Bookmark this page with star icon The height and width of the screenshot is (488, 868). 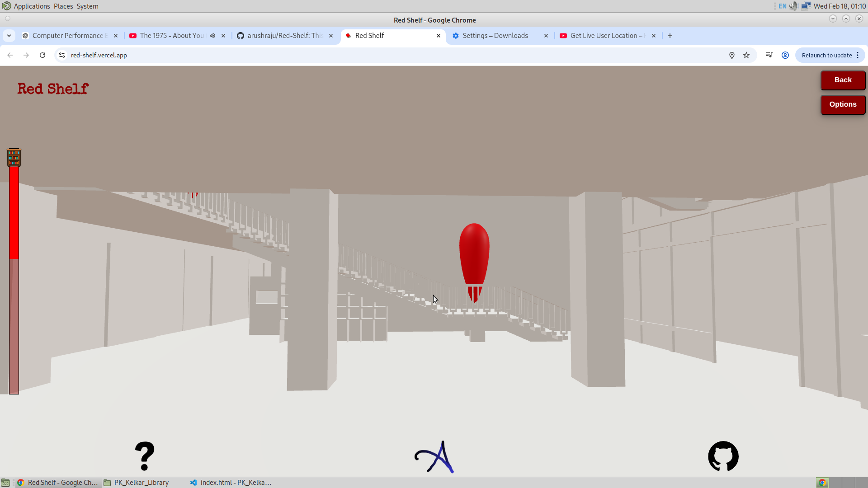pos(746,55)
